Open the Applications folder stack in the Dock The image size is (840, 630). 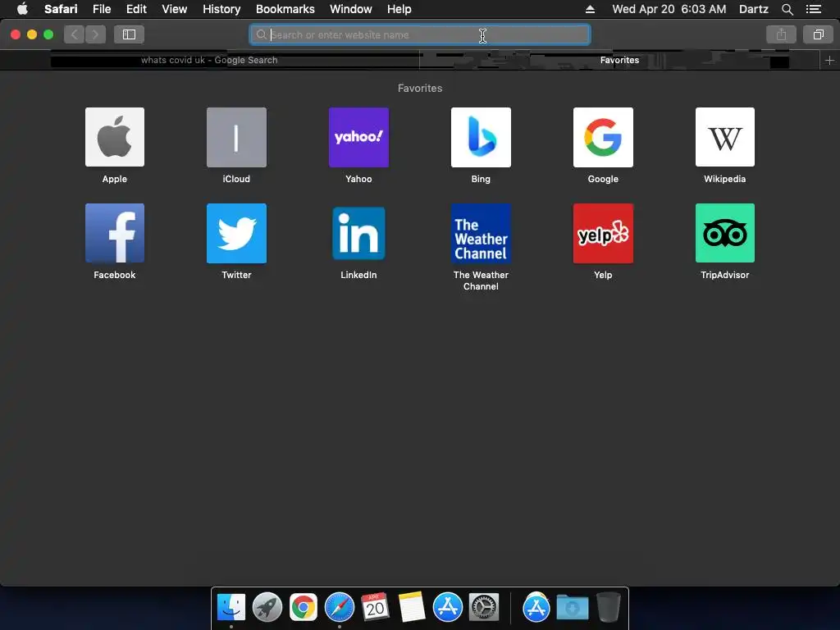coord(536,608)
